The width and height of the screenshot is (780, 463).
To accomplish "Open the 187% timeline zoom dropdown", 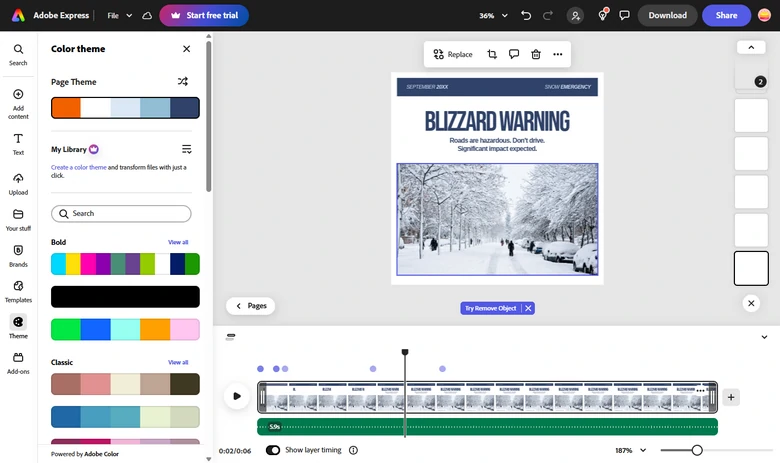I will [630, 450].
